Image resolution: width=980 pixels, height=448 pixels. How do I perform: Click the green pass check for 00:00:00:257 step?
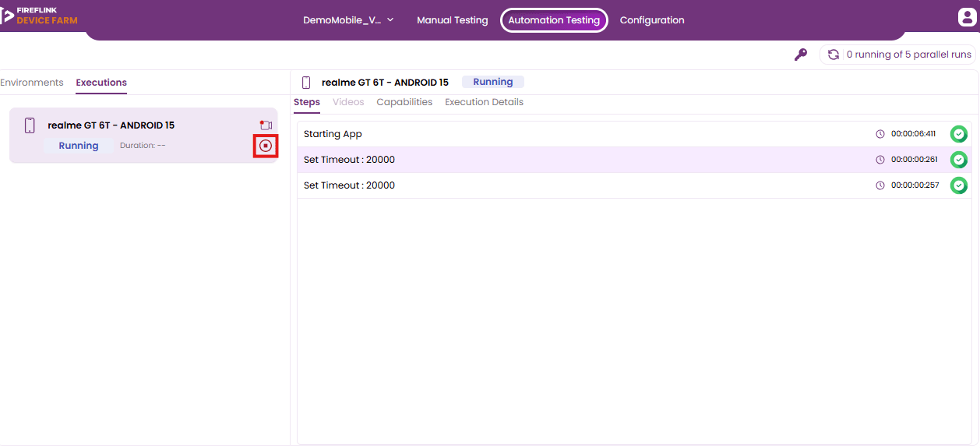tap(959, 185)
